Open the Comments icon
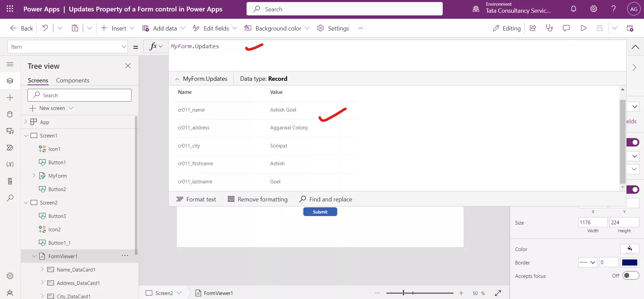644x299 pixels. [x=566, y=28]
